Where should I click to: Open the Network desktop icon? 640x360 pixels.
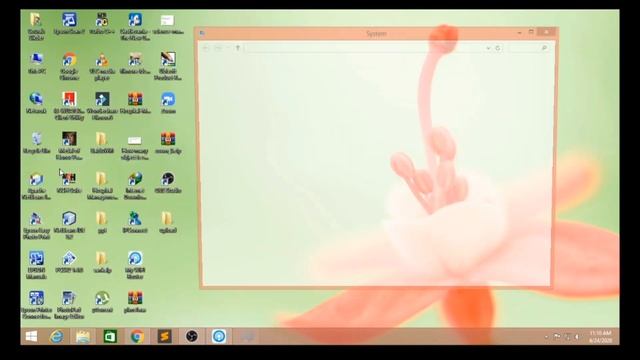[x=36, y=103]
